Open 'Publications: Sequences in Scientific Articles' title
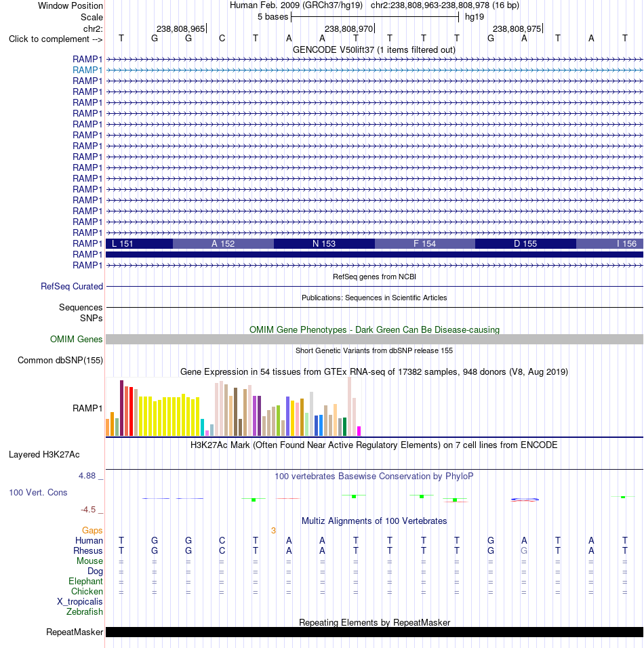 (x=374, y=298)
